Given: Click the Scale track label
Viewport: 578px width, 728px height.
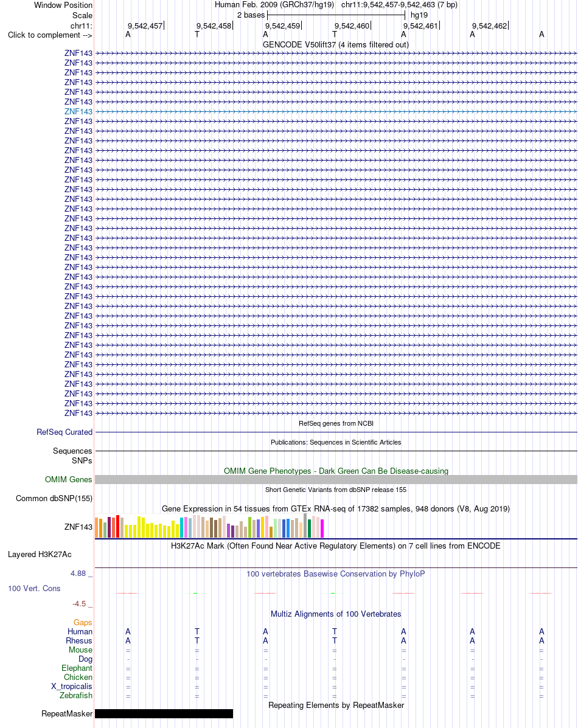Looking at the screenshot, I should click(x=82, y=15).
